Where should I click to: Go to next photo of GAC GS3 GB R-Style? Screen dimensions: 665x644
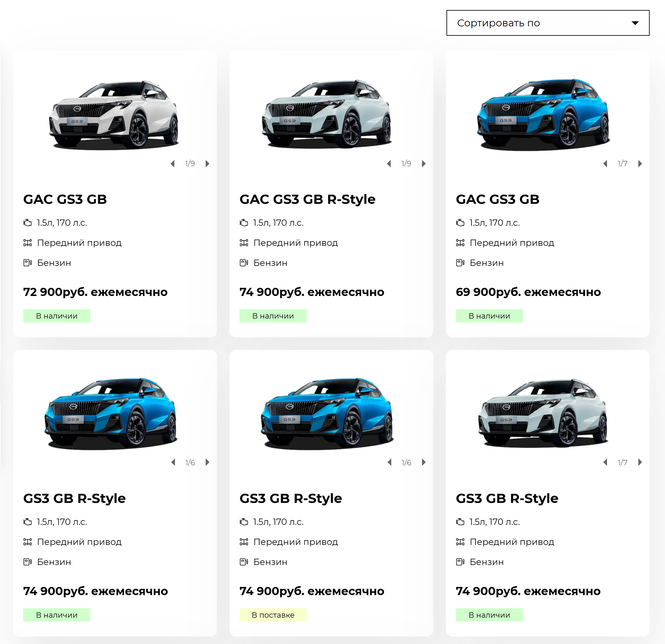424,164
